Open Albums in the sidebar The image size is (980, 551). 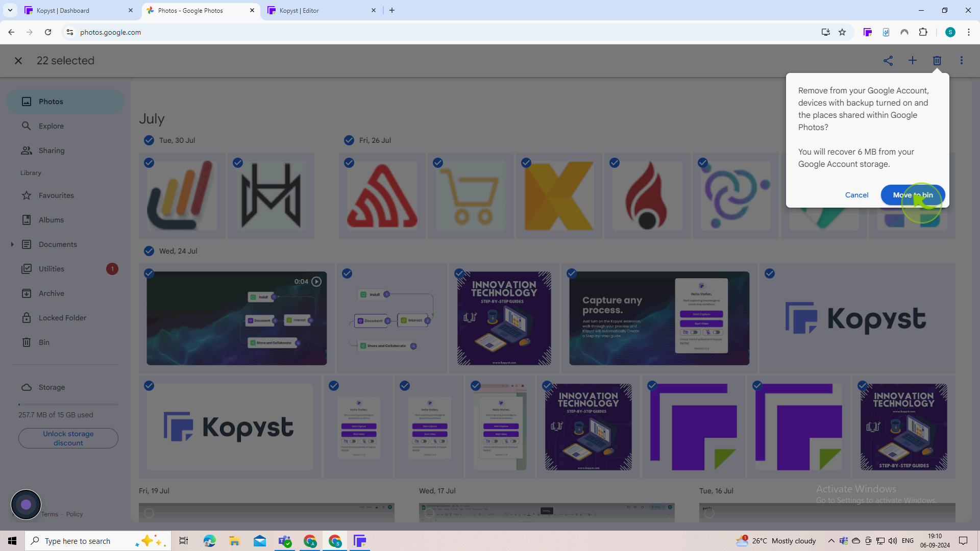(65, 220)
